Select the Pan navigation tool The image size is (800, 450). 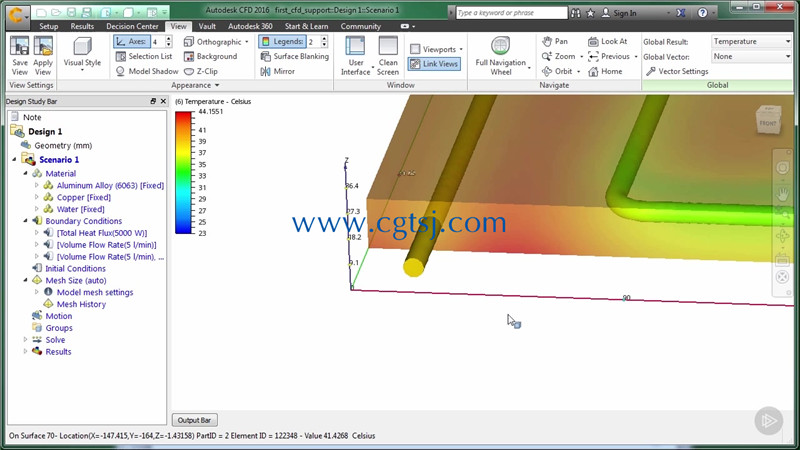click(x=555, y=41)
